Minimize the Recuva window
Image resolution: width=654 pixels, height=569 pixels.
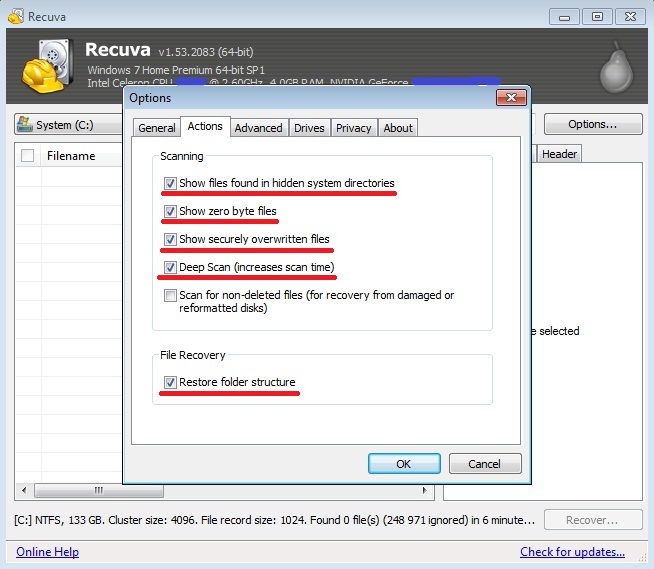pyautogui.click(x=564, y=17)
